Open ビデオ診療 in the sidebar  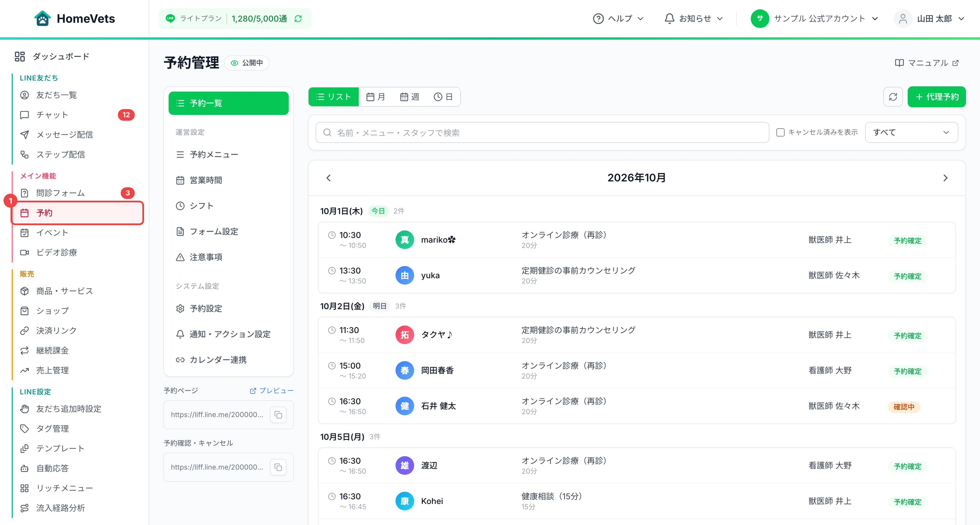click(x=77, y=253)
